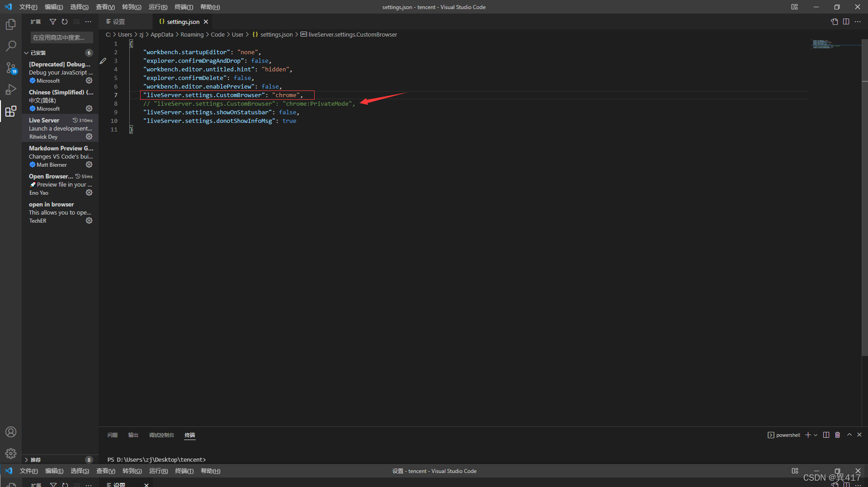Select the open in browser extension by TechER

click(60, 212)
